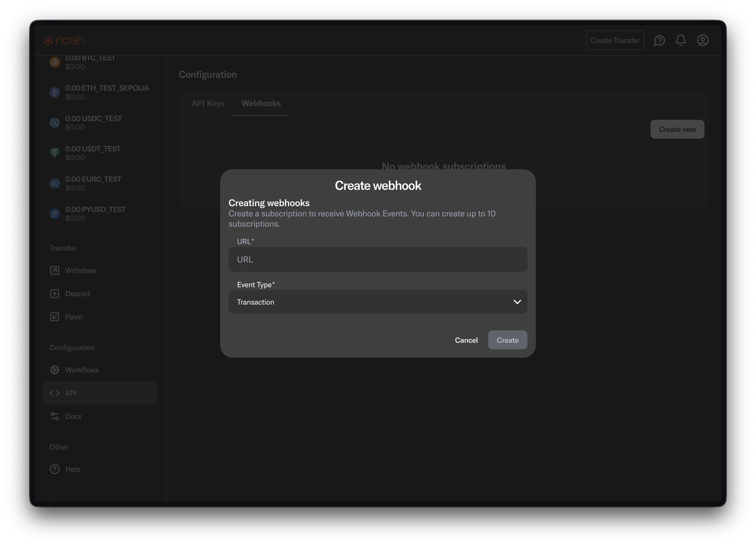Select the API code brackets icon
Screen dimensions: 756x546
pyautogui.click(x=54, y=393)
